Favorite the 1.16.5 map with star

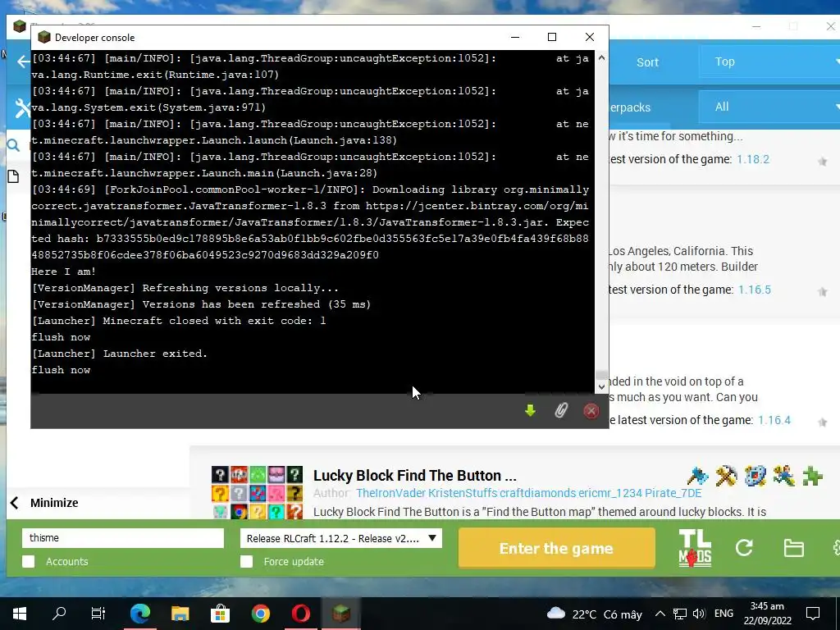pos(822,291)
